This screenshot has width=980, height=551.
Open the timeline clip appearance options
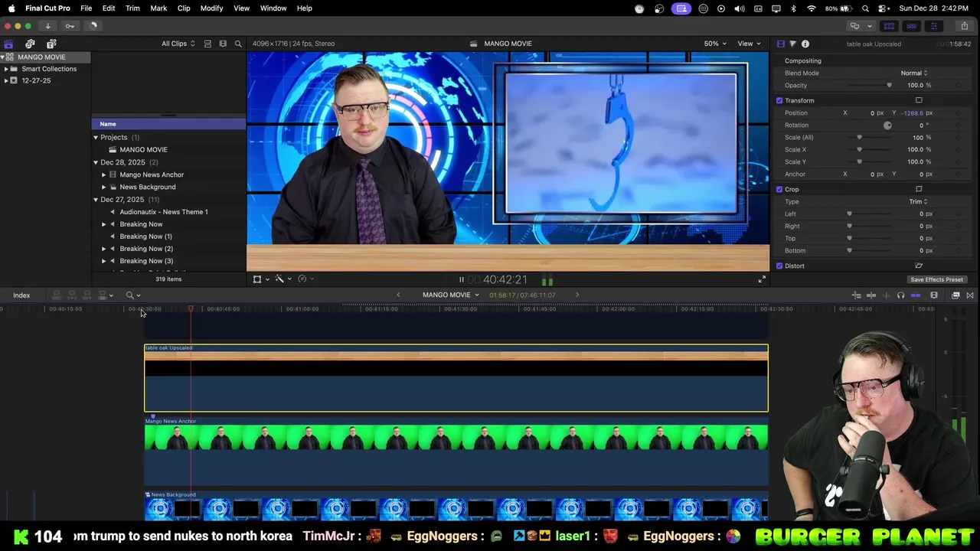[x=934, y=295]
